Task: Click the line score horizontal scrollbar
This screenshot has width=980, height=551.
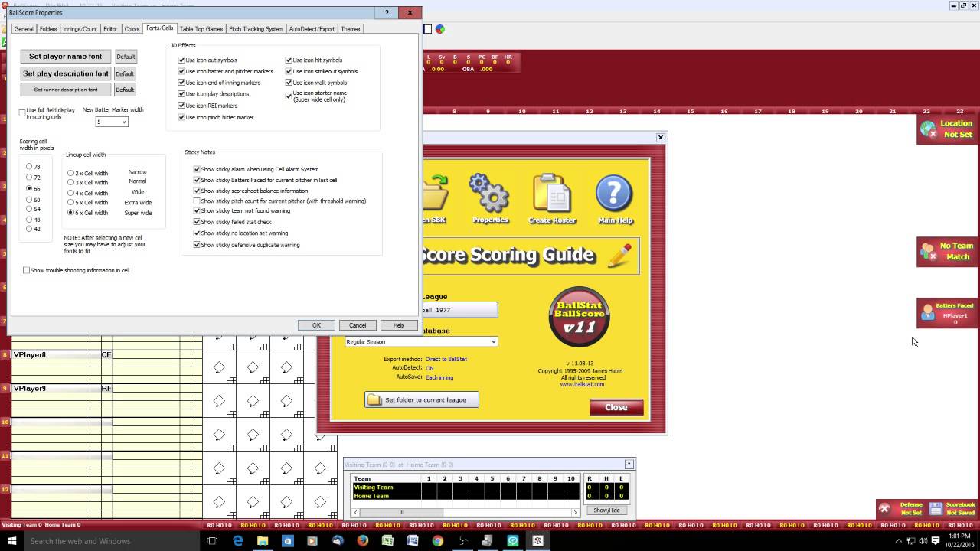Action: tap(465, 512)
